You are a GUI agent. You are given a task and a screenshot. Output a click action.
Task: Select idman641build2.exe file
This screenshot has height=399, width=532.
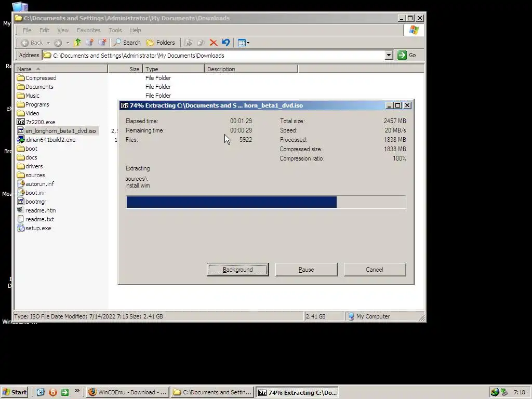click(46, 140)
